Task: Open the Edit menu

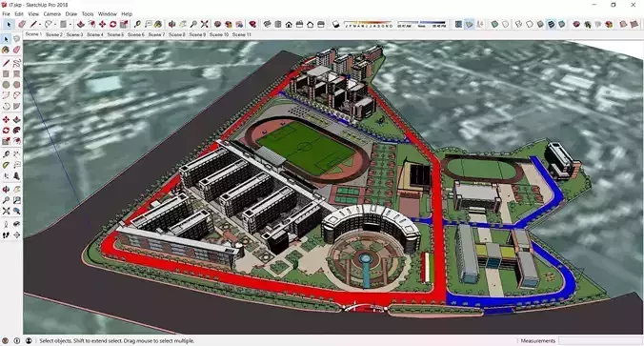Action: (19, 13)
